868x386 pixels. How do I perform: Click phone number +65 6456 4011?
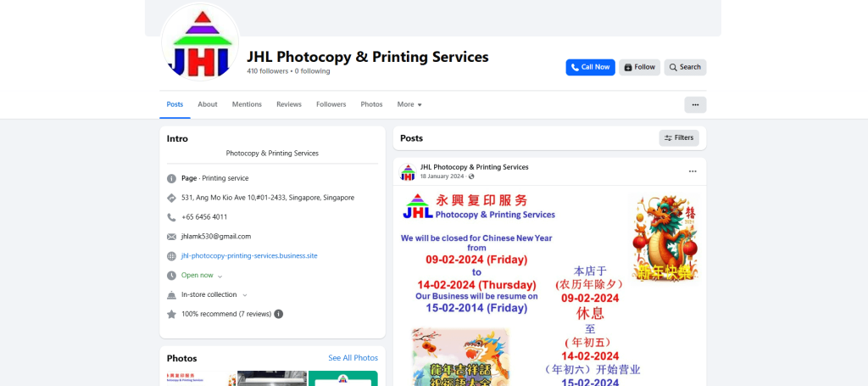click(x=204, y=217)
